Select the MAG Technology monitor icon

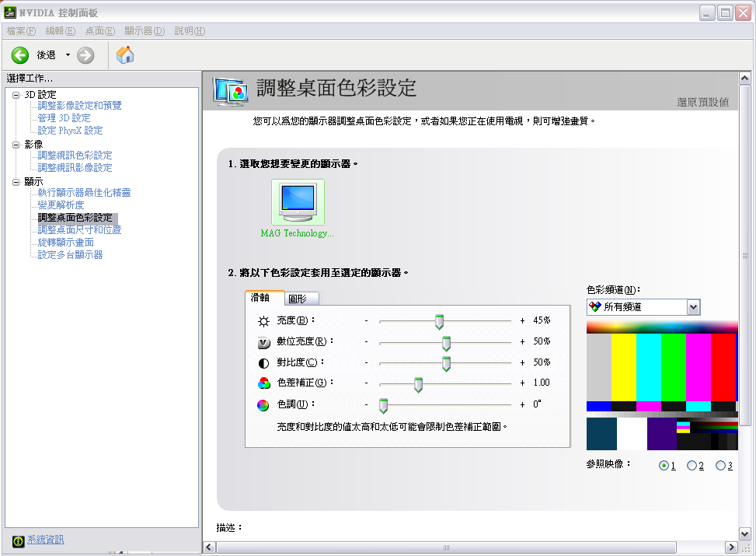pos(298,201)
